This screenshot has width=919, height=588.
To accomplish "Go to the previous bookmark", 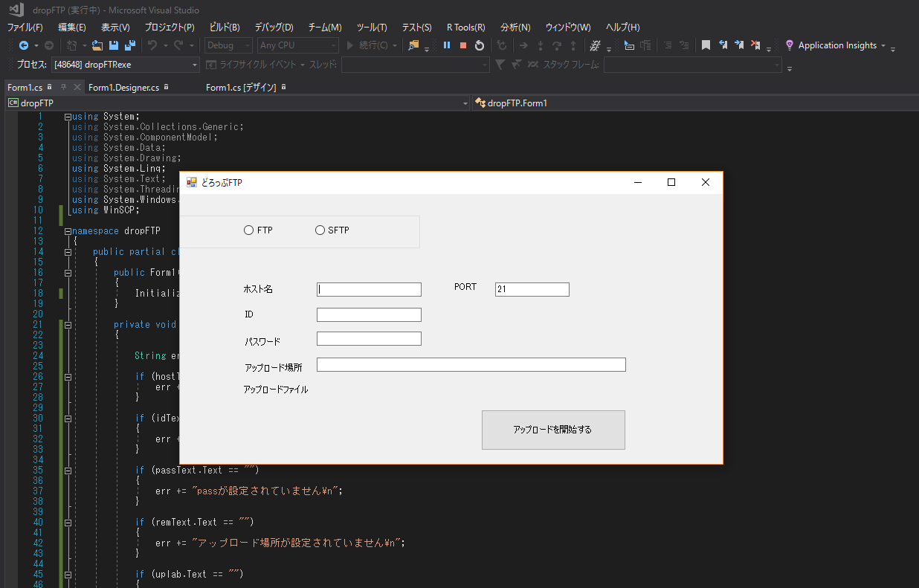I will (723, 45).
